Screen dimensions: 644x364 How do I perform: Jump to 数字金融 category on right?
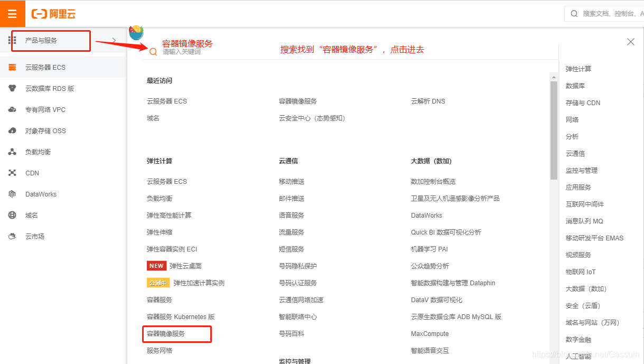pyautogui.click(x=578, y=340)
